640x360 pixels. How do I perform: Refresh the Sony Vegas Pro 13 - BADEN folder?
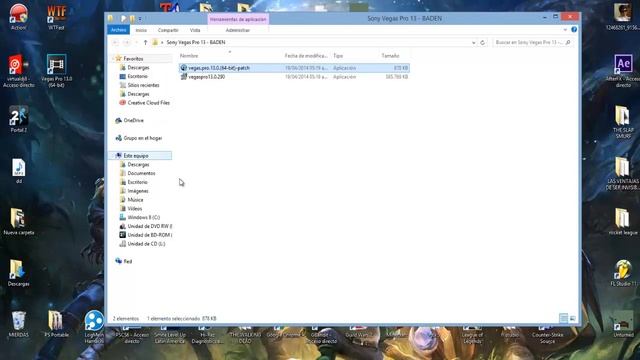(x=482, y=42)
